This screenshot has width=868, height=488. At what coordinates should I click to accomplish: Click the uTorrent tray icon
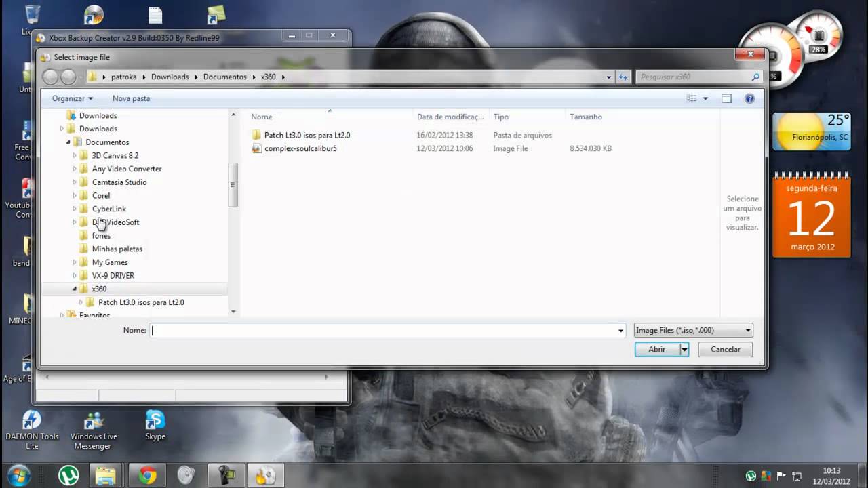click(751, 476)
